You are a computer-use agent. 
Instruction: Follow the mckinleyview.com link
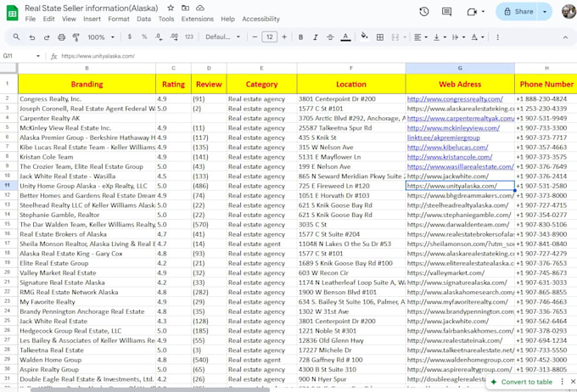pos(453,128)
